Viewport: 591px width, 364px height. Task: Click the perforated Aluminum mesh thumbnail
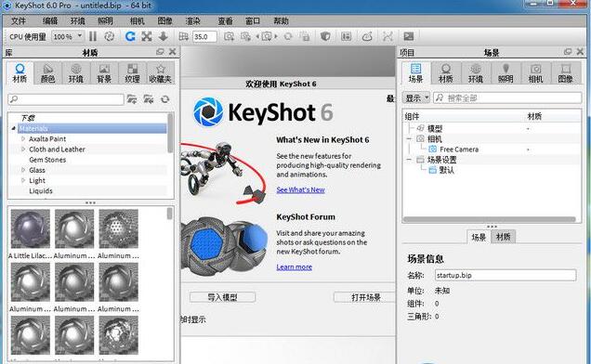coord(118,228)
